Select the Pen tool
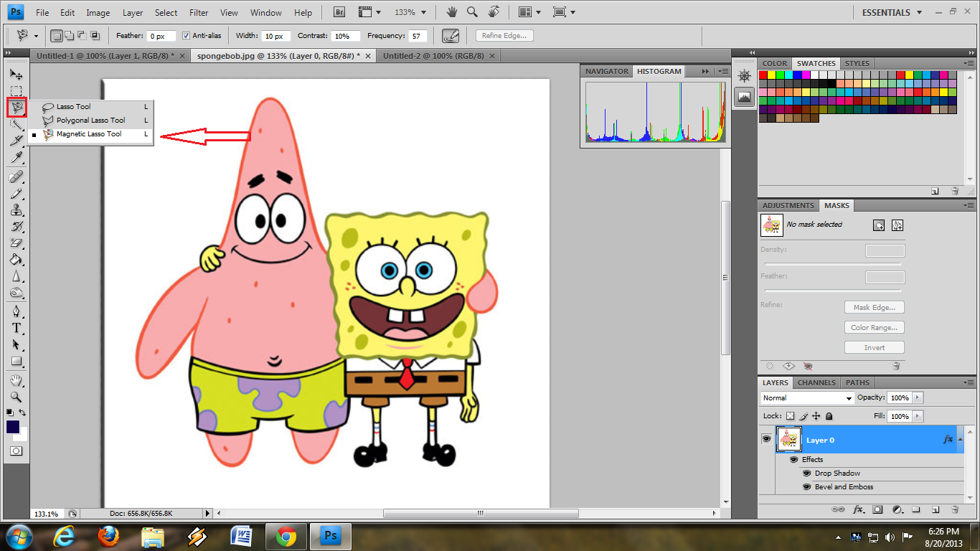Screen dimensions: 980x551 pyautogui.click(x=16, y=311)
